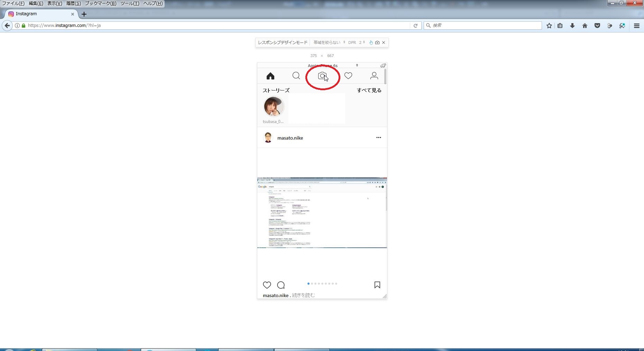Image resolution: width=644 pixels, height=351 pixels.
Task: Go to the Firefox home page
Action: tap(585, 26)
